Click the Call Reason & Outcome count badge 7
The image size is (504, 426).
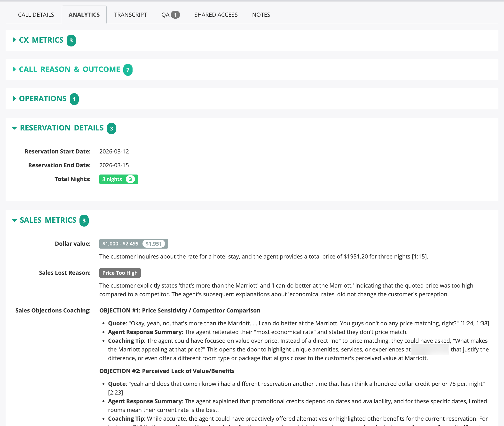(x=128, y=70)
